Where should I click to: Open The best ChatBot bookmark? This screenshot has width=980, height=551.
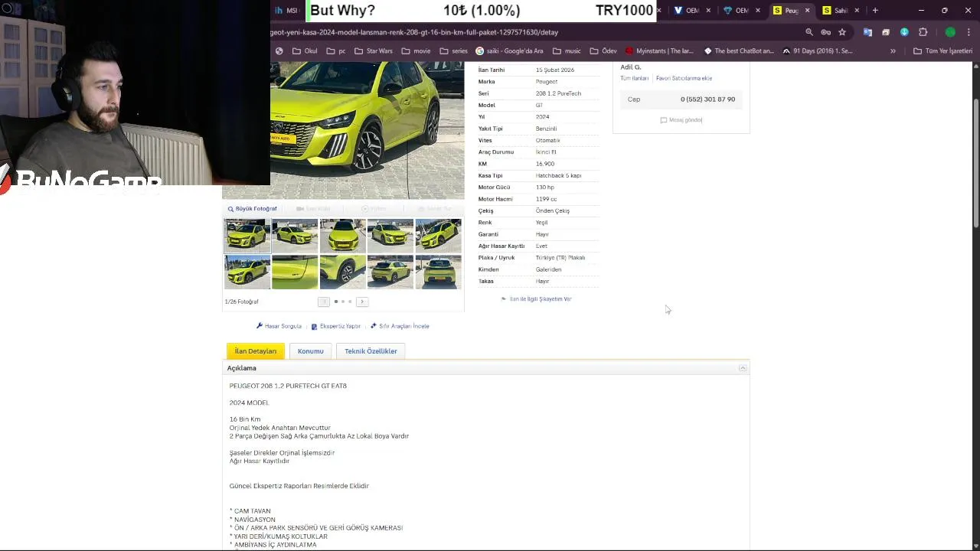(739, 51)
